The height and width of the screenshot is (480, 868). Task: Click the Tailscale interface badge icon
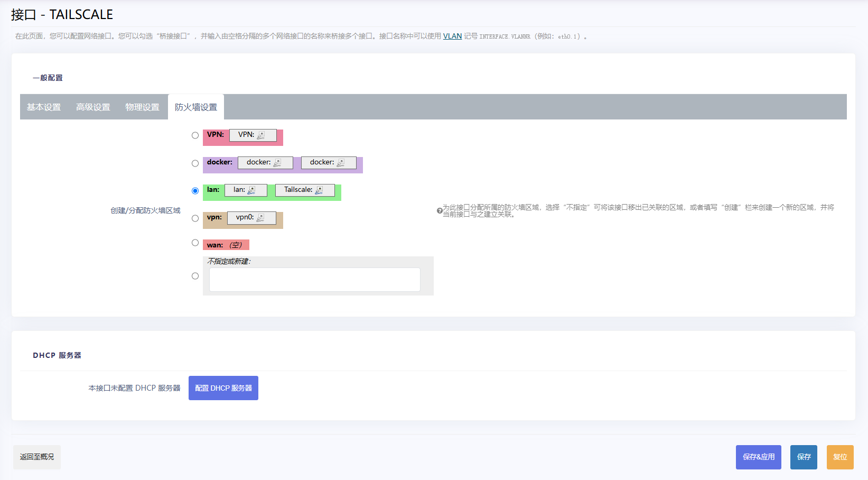coord(319,190)
